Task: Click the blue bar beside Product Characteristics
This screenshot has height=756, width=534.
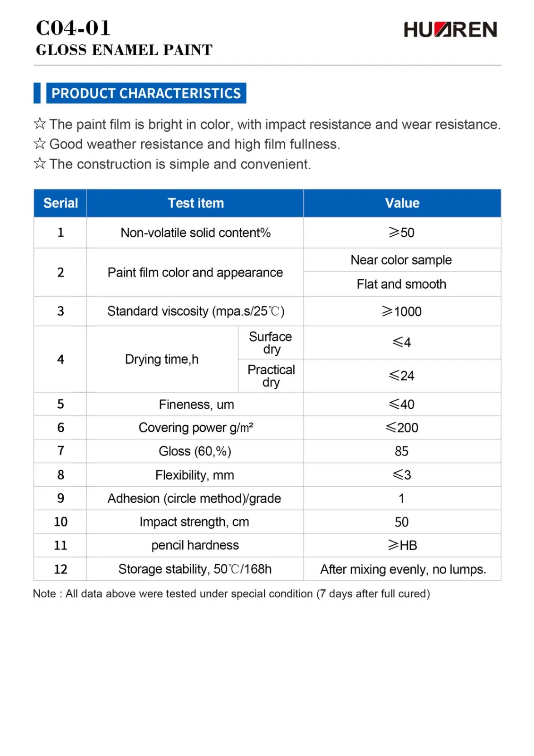Action: pyautogui.click(x=37, y=93)
